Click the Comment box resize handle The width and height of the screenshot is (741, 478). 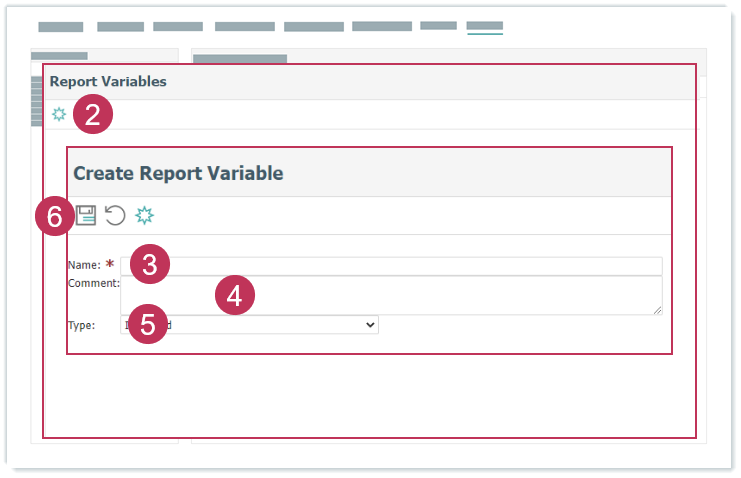coord(657,310)
